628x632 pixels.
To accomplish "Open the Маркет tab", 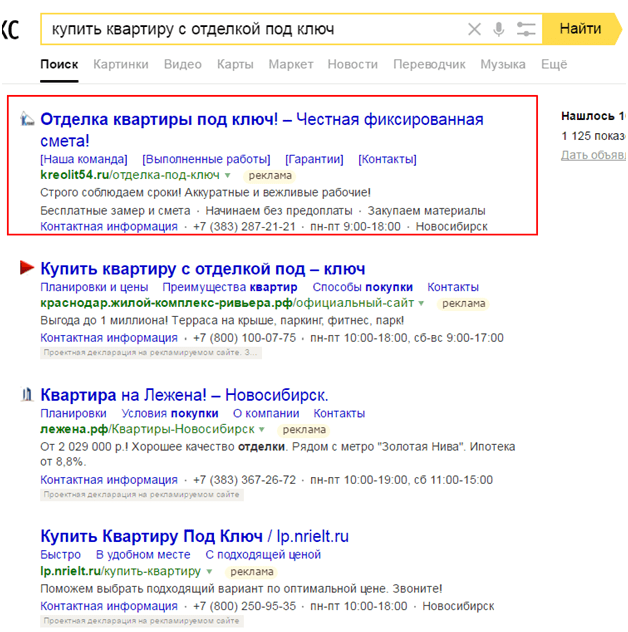I will point(291,64).
